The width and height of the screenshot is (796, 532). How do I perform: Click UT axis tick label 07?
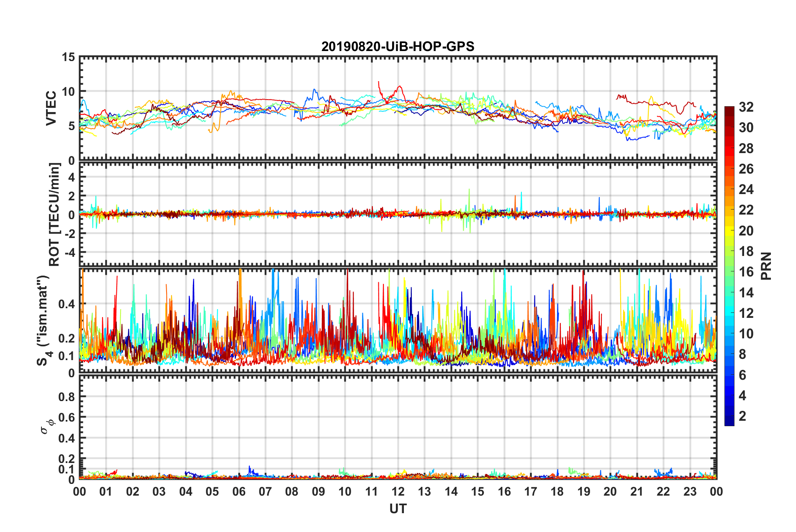point(265,491)
